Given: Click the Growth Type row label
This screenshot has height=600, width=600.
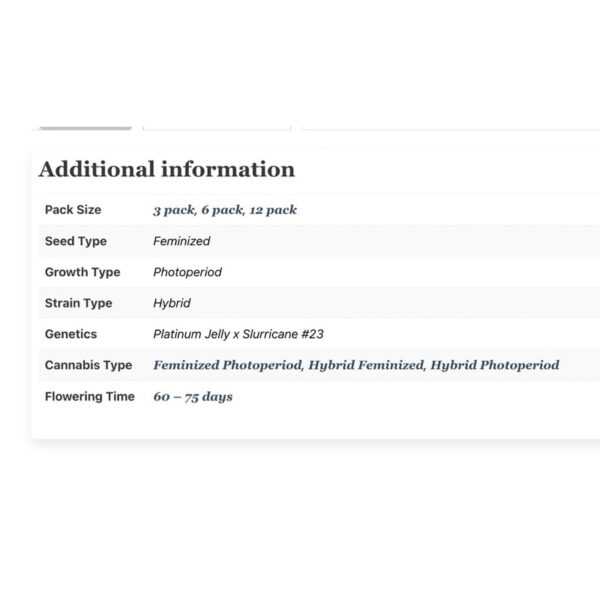Looking at the screenshot, I should (x=82, y=272).
